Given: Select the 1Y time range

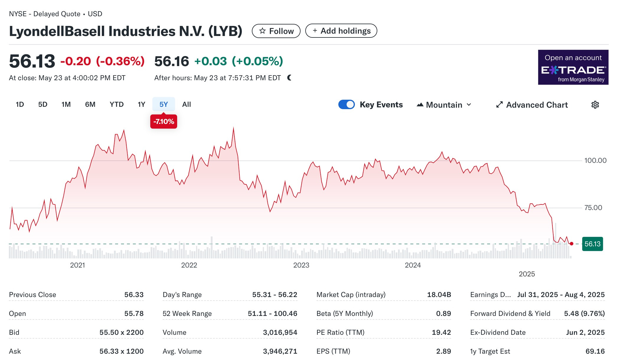Looking at the screenshot, I should click(141, 104).
